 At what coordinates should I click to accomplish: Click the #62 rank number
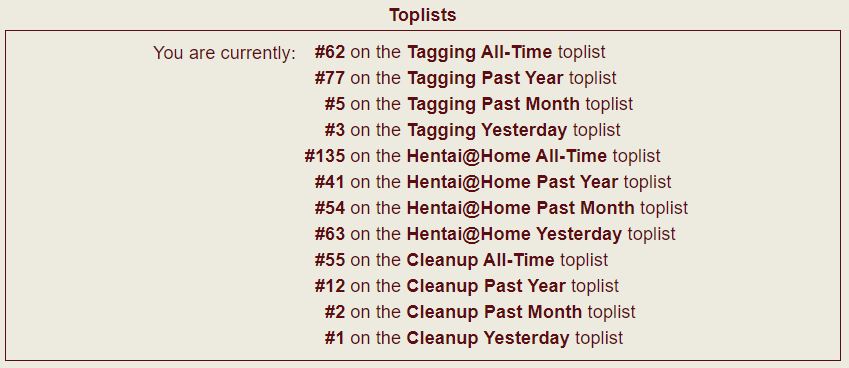click(329, 52)
